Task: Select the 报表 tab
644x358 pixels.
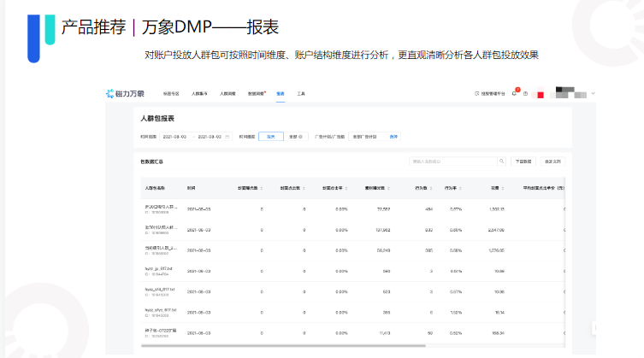Action: coord(281,94)
